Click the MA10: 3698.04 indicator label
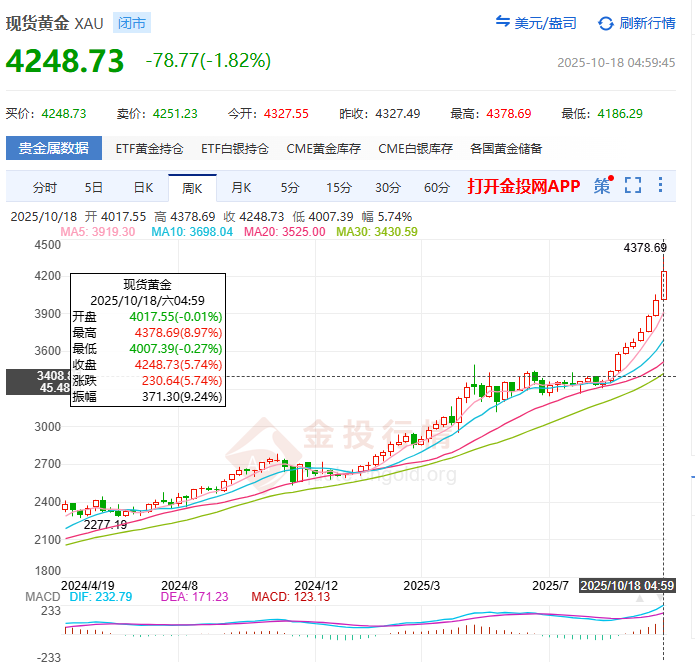The image size is (695, 662). (192, 232)
